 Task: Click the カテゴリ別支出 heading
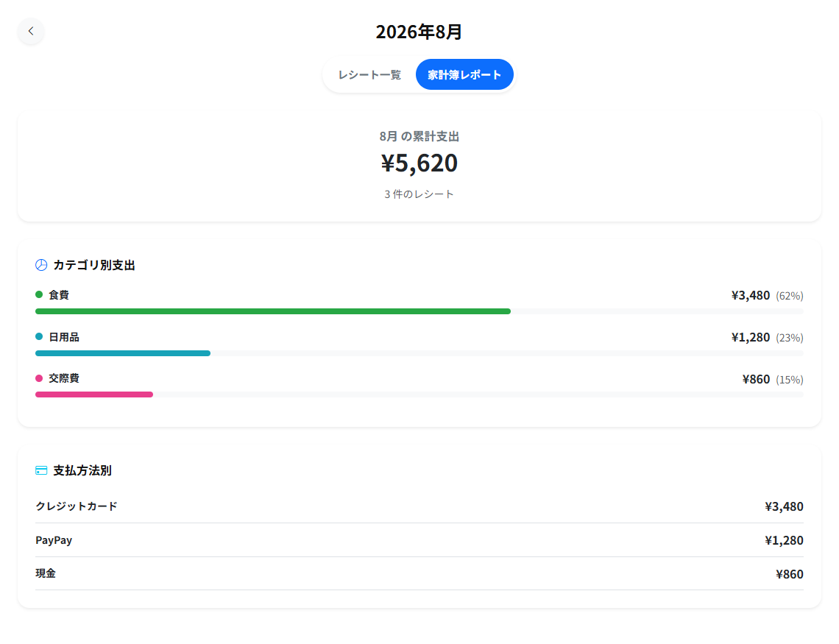(94, 265)
